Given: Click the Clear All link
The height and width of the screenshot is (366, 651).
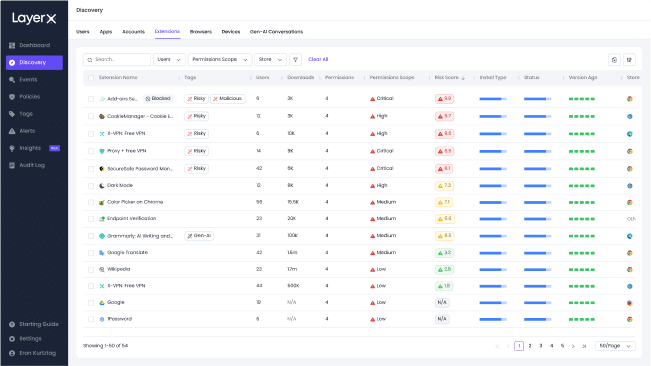Looking at the screenshot, I should [x=318, y=60].
